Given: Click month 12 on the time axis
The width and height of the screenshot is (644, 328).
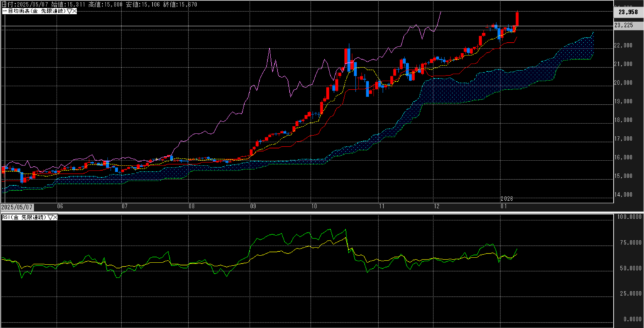Looking at the screenshot, I should pos(436,206).
